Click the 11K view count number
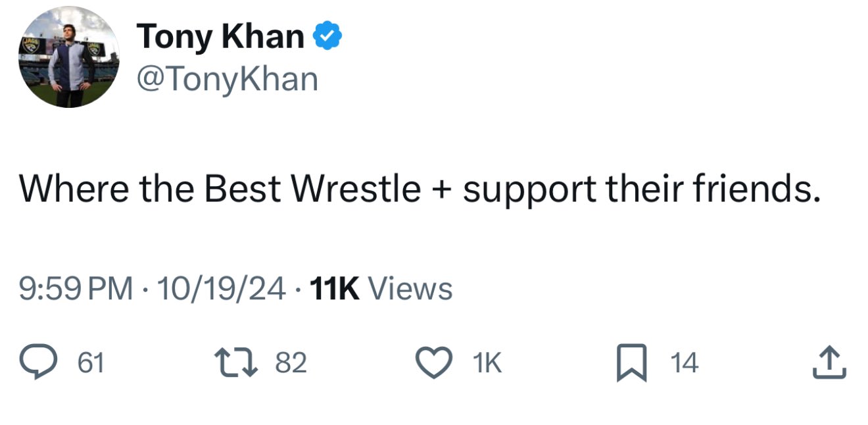Image resolution: width=868 pixels, height=425 pixels. tap(333, 289)
